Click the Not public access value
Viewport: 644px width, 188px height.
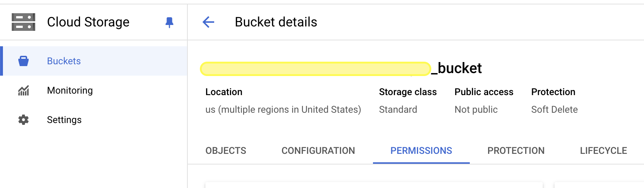pyautogui.click(x=476, y=109)
